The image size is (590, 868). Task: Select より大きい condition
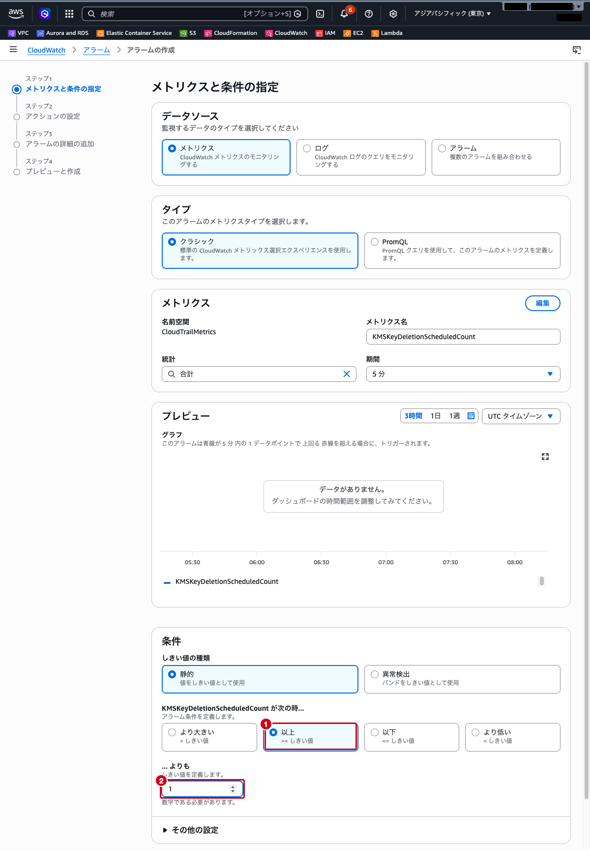tap(209, 737)
